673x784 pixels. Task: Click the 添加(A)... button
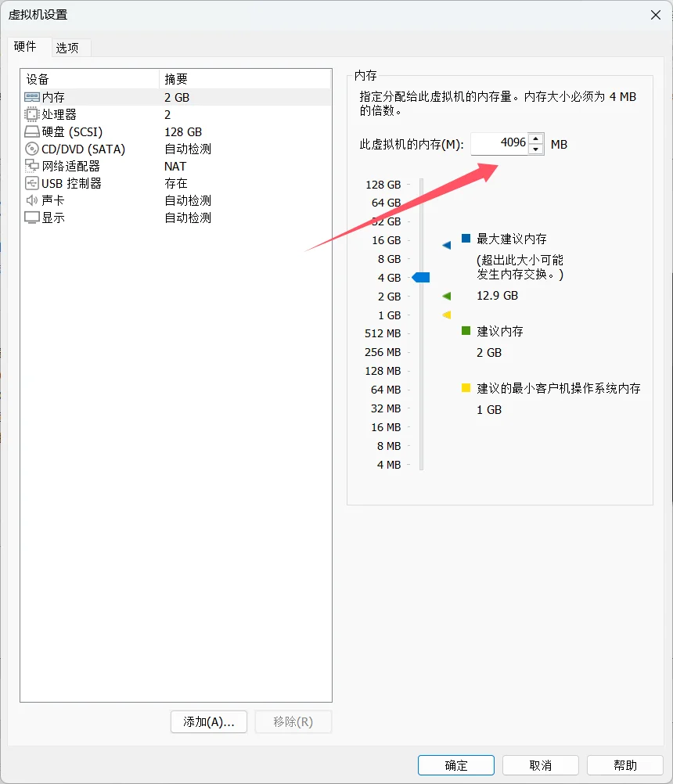coord(209,722)
